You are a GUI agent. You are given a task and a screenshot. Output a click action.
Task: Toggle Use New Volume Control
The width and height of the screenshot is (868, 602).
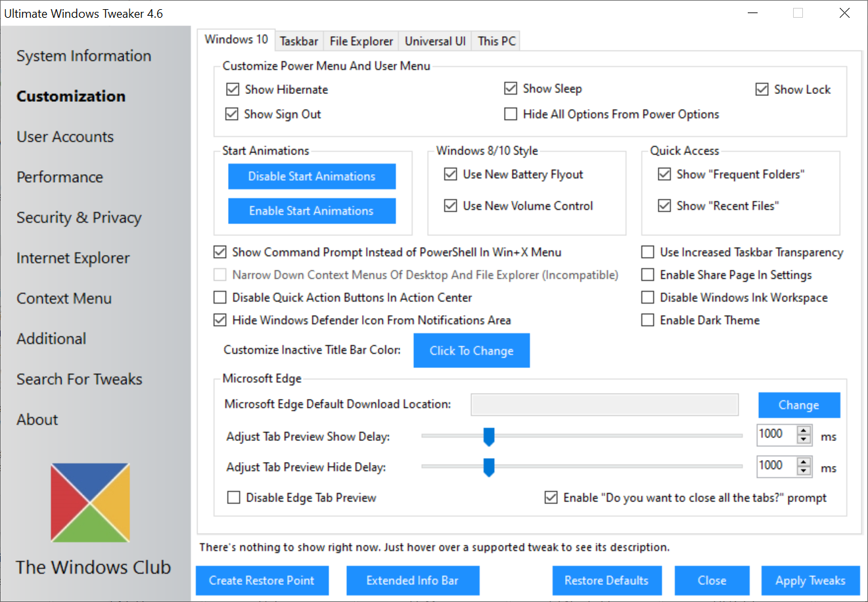451,206
